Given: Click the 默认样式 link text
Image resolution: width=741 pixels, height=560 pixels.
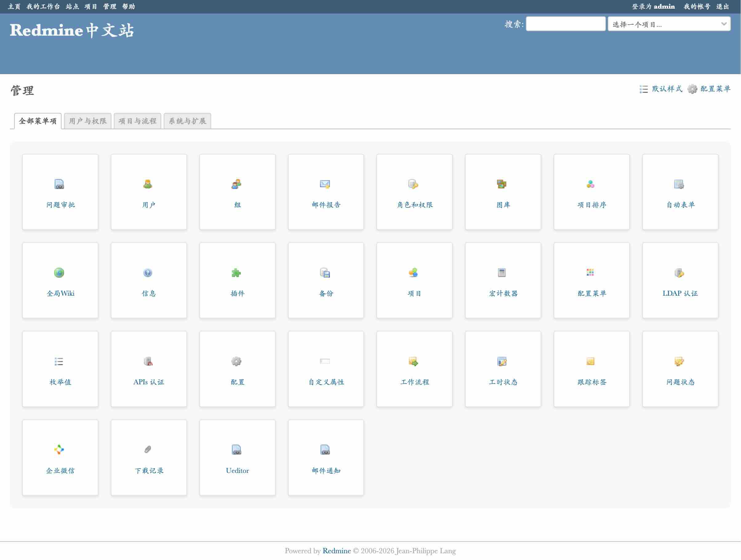Looking at the screenshot, I should (667, 89).
